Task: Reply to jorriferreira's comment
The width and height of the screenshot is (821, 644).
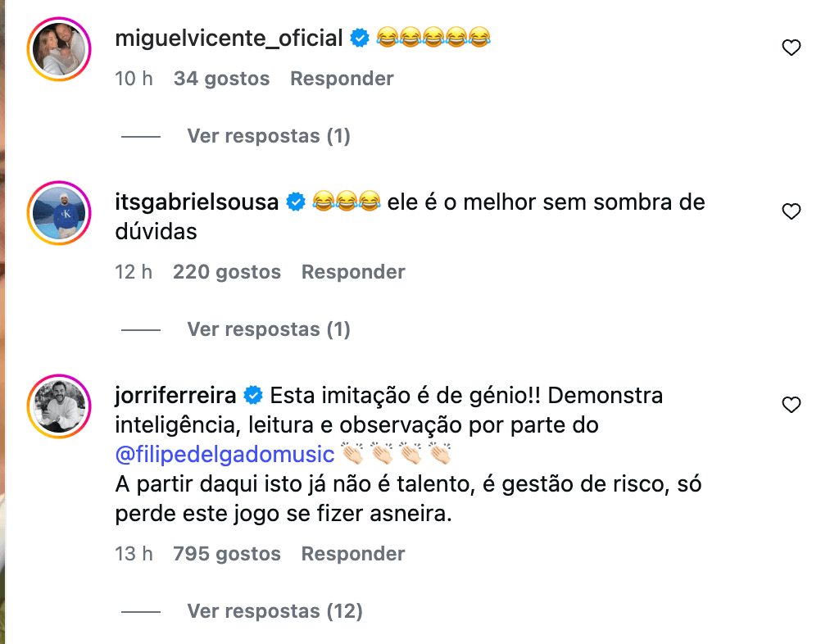Action: [353, 554]
